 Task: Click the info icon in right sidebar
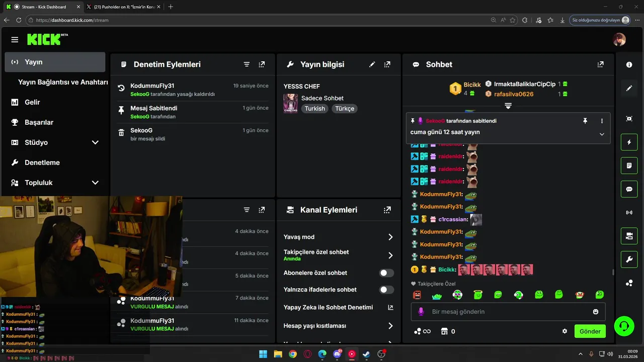click(629, 65)
